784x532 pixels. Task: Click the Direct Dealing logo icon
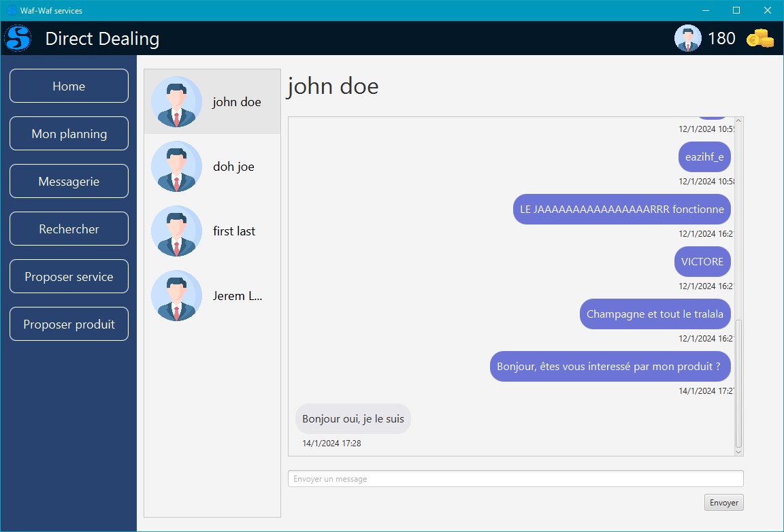[18, 38]
